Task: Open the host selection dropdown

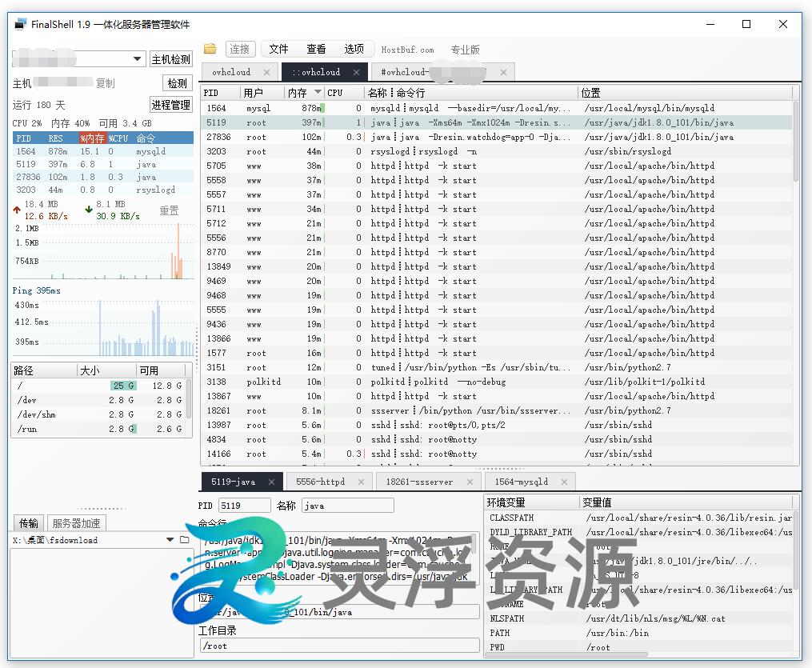Action: (x=138, y=58)
